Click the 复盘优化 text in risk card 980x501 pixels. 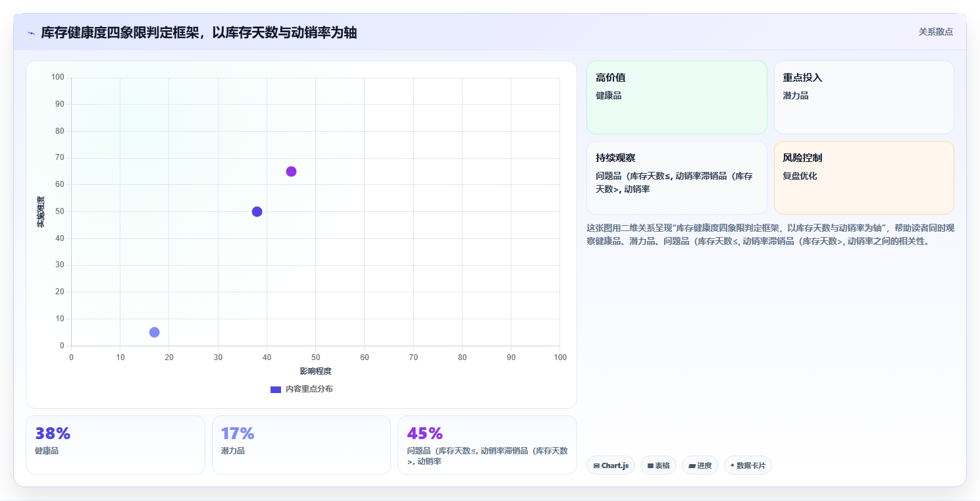click(x=800, y=176)
